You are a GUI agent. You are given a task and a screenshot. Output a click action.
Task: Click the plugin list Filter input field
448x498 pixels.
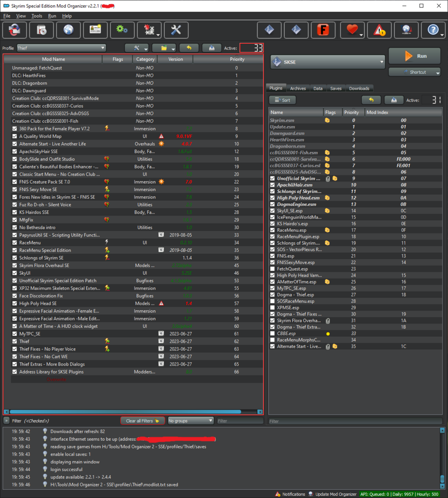click(x=355, y=421)
